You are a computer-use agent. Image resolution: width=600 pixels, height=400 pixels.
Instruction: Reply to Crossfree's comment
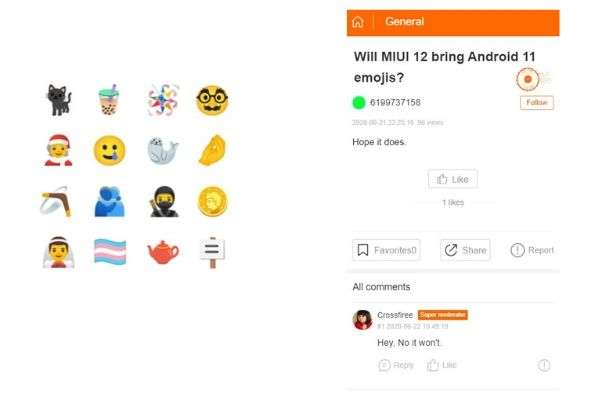(396, 365)
